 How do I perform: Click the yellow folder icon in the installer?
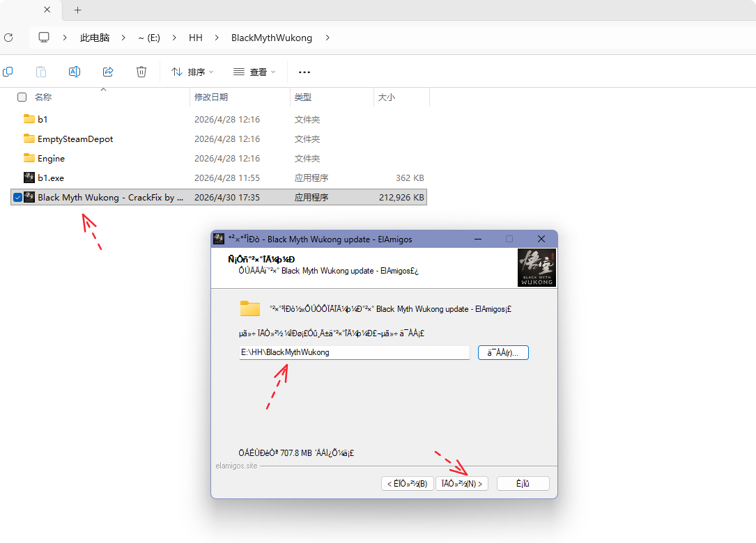click(249, 308)
